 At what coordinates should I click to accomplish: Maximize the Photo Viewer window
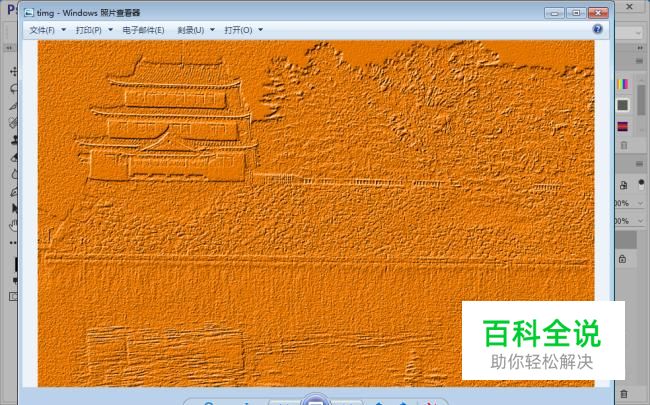576,13
